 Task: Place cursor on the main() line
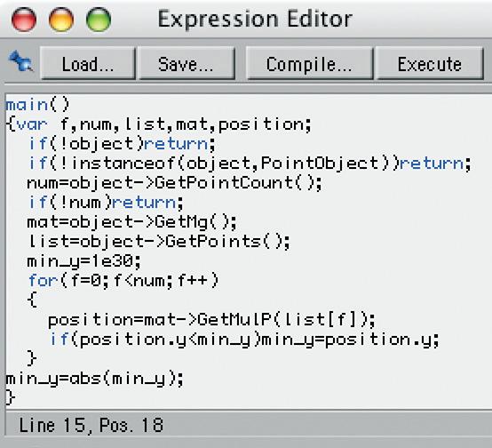[37, 105]
